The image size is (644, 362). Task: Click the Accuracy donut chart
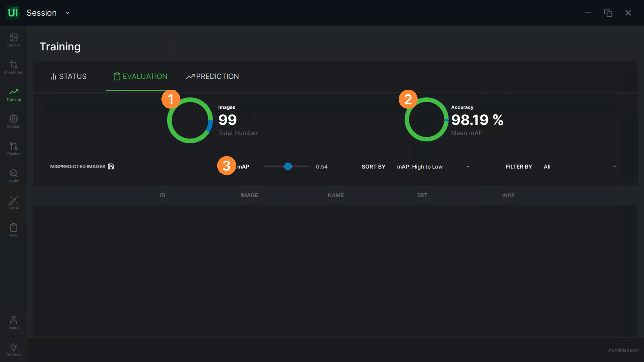(x=427, y=119)
